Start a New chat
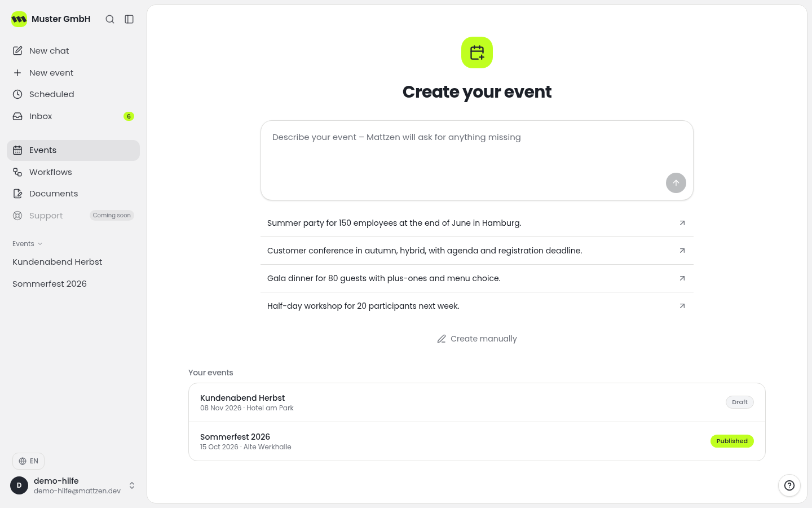This screenshot has height=508, width=812. (73, 51)
